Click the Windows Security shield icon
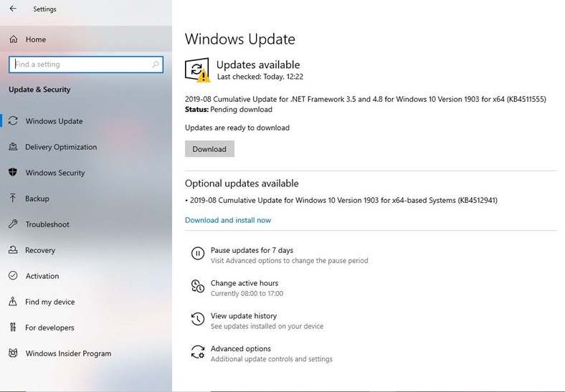Image resolution: width=565 pixels, height=392 pixels. coord(13,172)
